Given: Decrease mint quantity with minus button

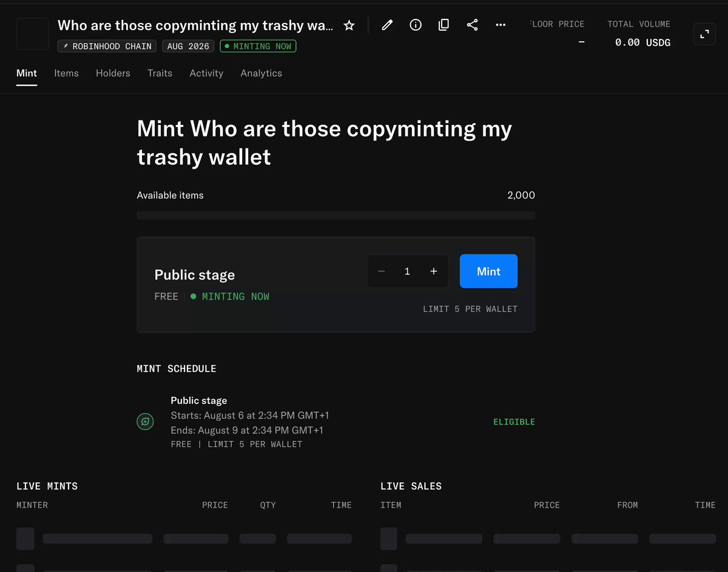Looking at the screenshot, I should (x=381, y=271).
